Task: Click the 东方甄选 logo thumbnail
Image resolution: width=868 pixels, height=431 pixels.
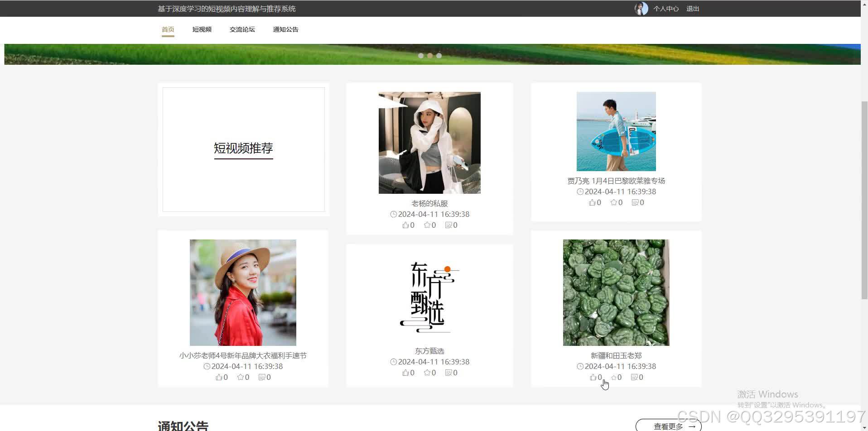Action: [429, 297]
